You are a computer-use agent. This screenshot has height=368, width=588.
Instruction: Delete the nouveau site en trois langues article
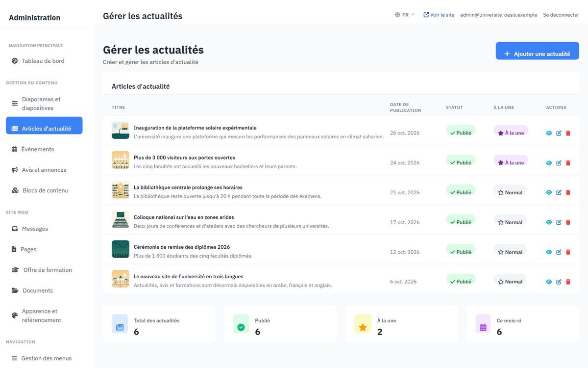pyautogui.click(x=568, y=282)
